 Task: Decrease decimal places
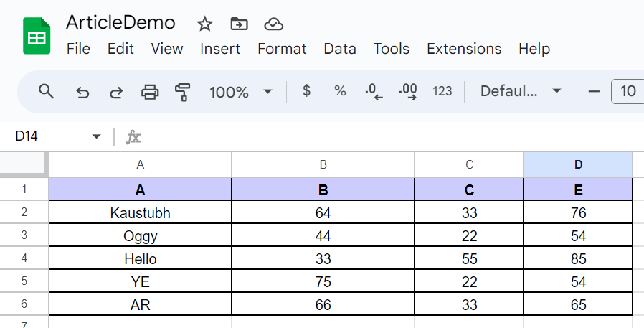pyautogui.click(x=374, y=92)
